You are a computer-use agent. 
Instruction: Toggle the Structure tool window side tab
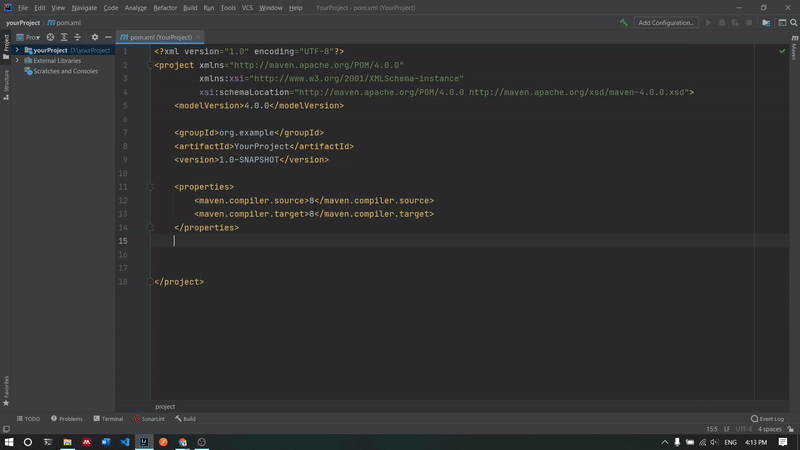(x=6, y=85)
